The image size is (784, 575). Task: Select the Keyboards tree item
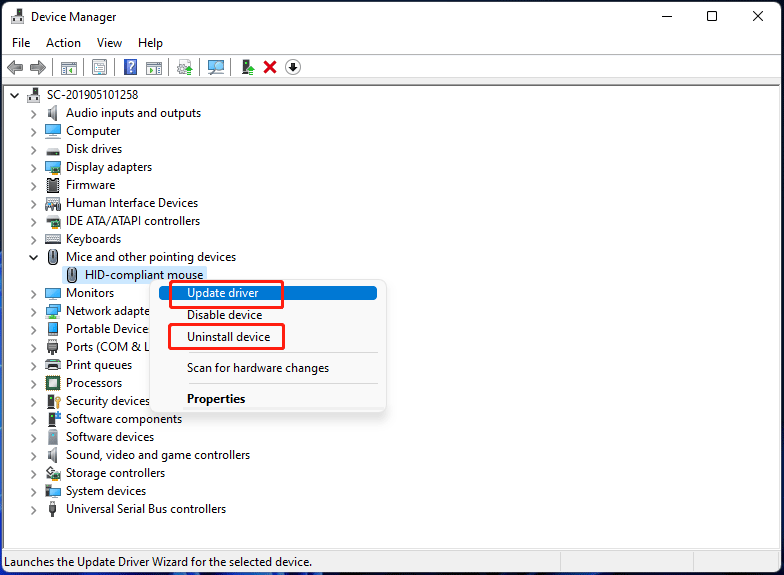(93, 239)
